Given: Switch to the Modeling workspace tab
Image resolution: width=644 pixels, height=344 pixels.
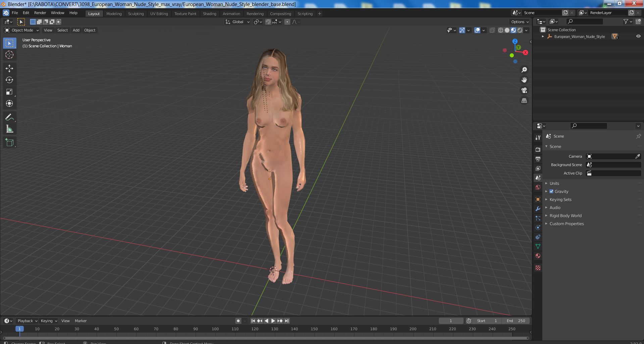Looking at the screenshot, I should pos(114,14).
